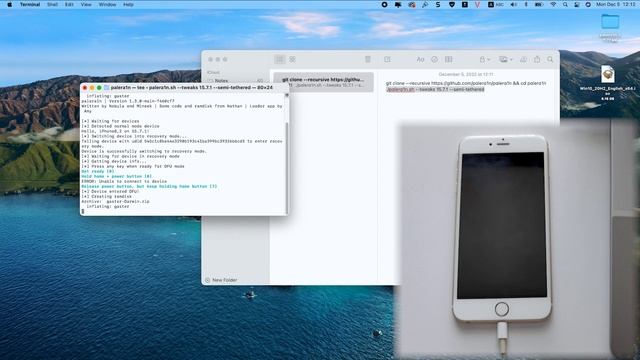Image resolution: width=640 pixels, height=360 pixels.
Task: Click the trash icon in Notes toolbar
Action: 368,60
